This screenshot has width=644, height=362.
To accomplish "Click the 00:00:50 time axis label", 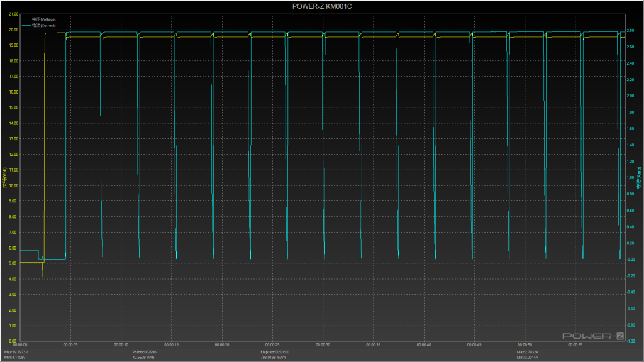I will pyautogui.click(x=525, y=345).
